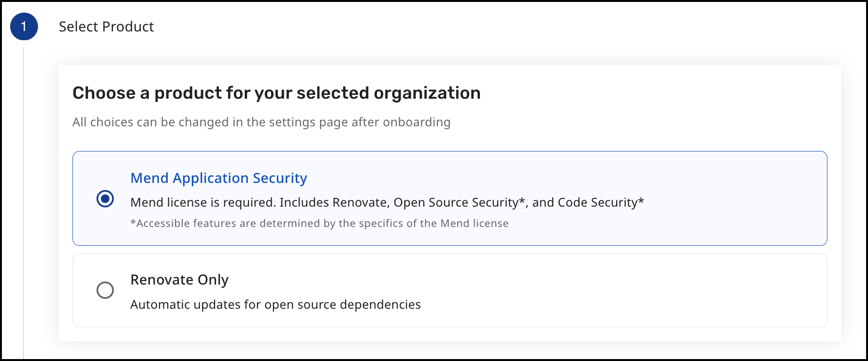Choose the Renovate Only radio button
This screenshot has width=868, height=361.
(x=105, y=290)
